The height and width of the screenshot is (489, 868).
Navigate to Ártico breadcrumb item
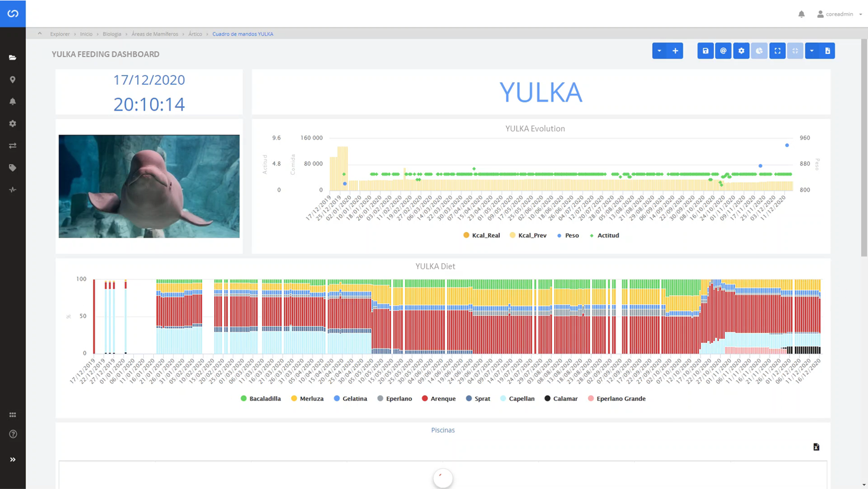[x=195, y=34]
